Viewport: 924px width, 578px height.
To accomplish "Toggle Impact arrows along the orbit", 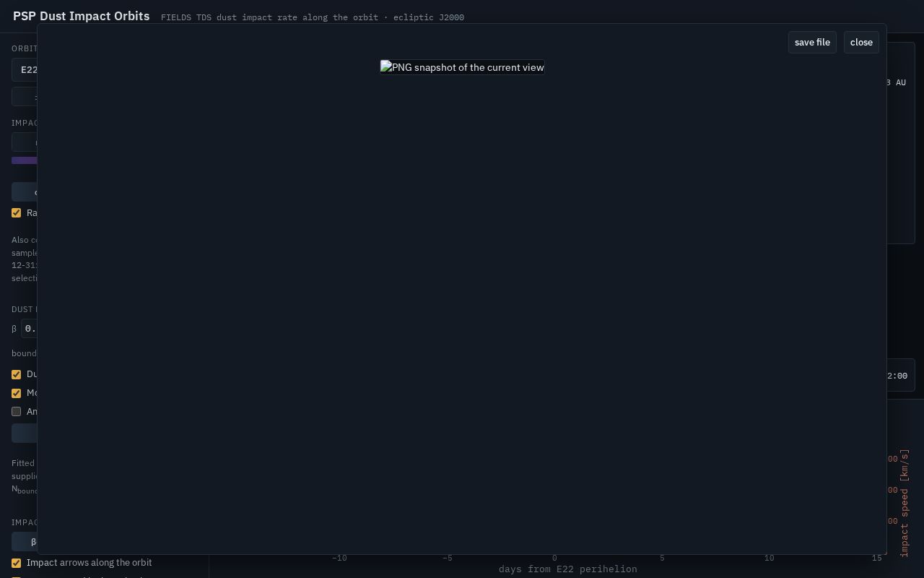I will tap(16, 563).
